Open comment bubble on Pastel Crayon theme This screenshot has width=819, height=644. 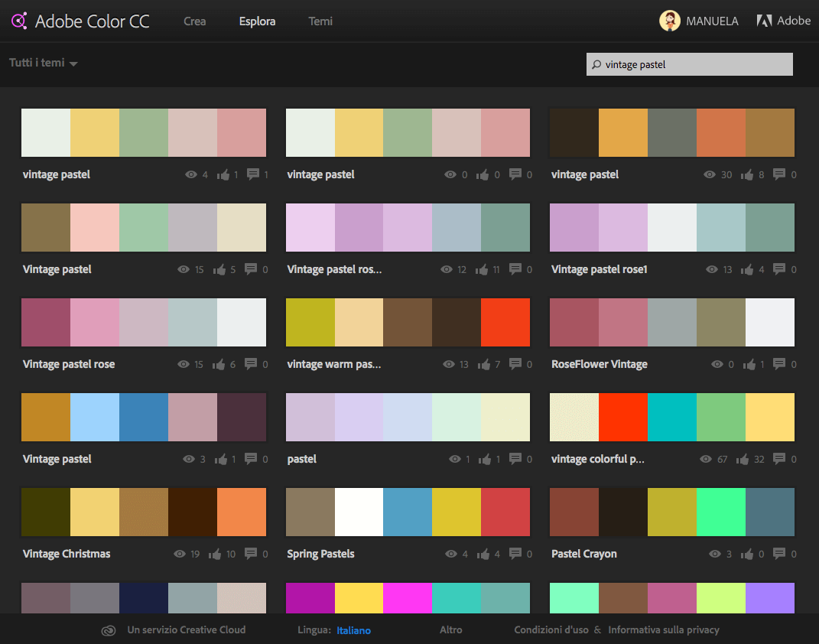coord(778,554)
